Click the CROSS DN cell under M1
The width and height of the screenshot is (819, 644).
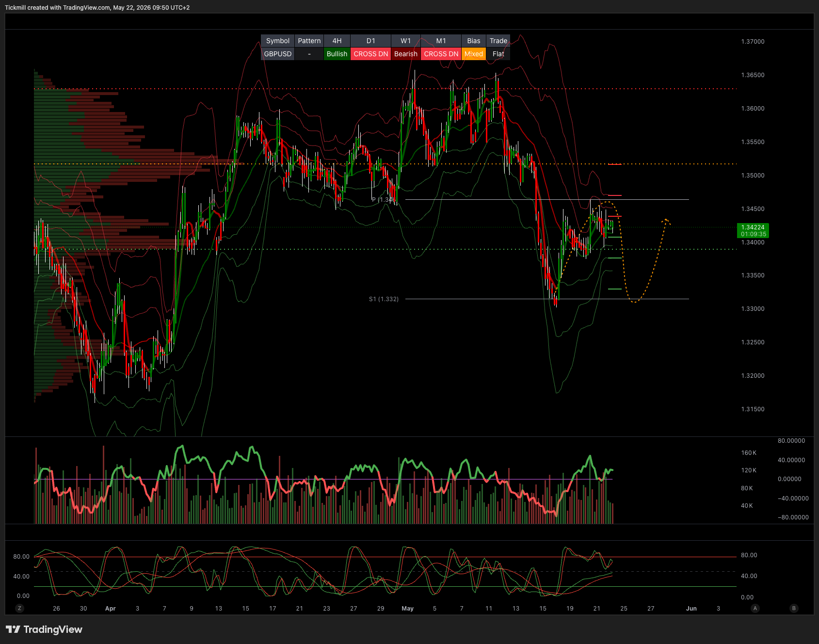point(441,54)
